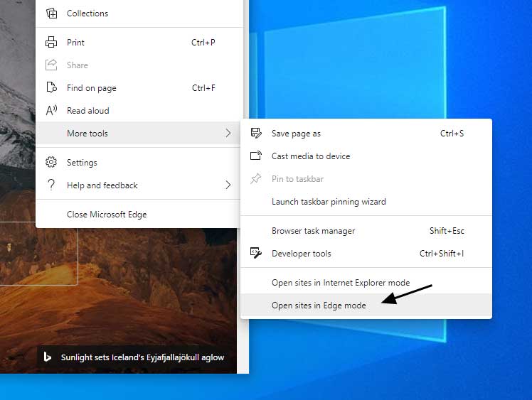Click the Pin to taskbar entry

point(366,178)
